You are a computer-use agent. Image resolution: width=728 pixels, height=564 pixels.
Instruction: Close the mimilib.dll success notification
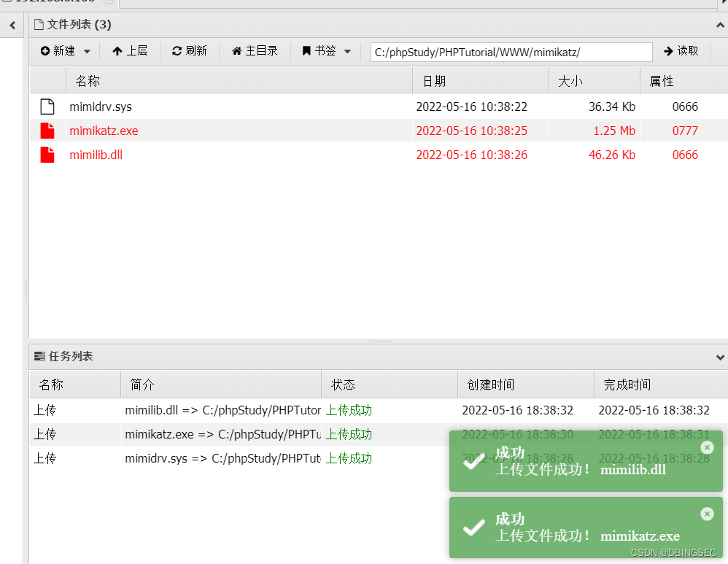click(707, 447)
